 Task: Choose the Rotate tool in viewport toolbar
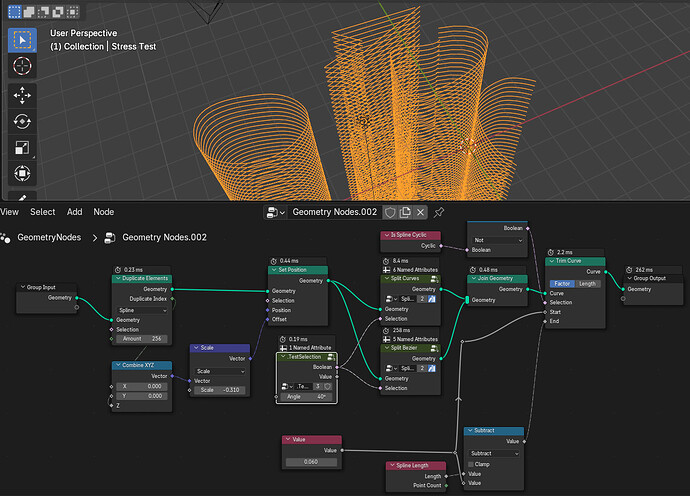(22, 121)
